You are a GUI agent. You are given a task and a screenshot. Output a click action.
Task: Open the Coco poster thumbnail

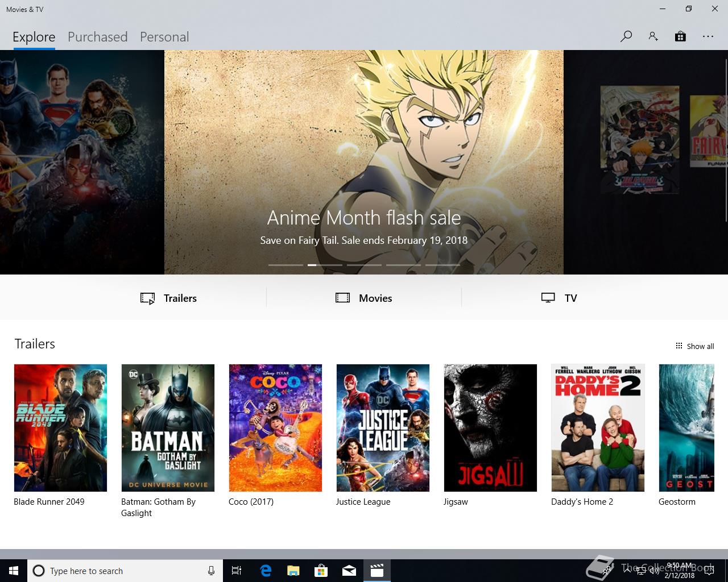point(275,428)
